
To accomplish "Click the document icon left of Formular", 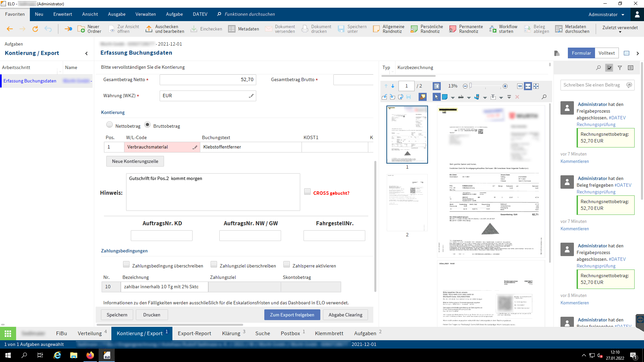I will 557,53.
